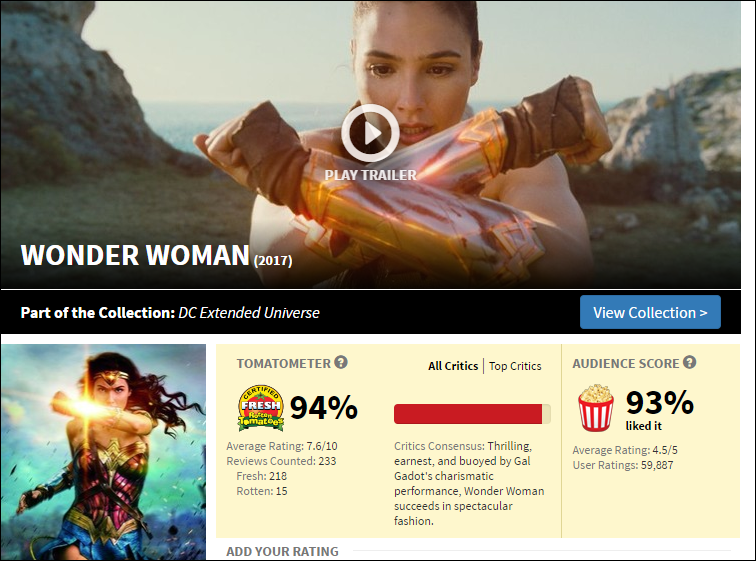This screenshot has width=756, height=561.
Task: Play the Wonder Woman trailer
Action: 370,133
